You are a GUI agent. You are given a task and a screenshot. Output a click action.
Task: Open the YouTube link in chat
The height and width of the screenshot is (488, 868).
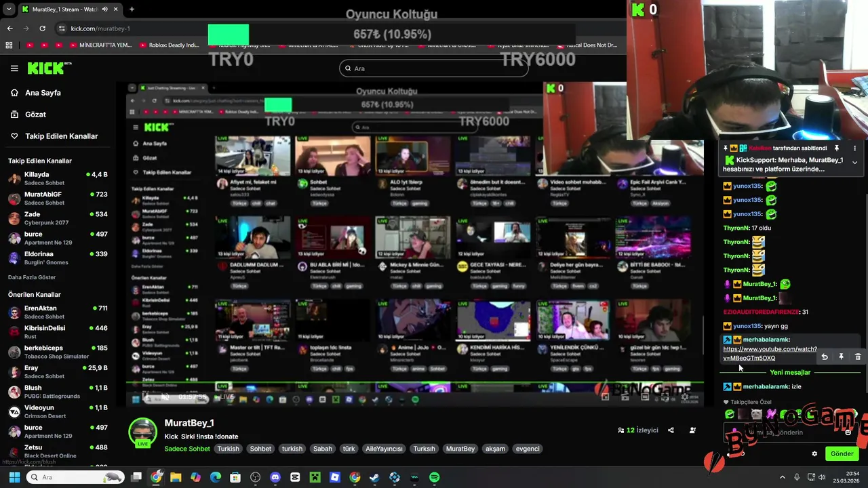click(770, 353)
